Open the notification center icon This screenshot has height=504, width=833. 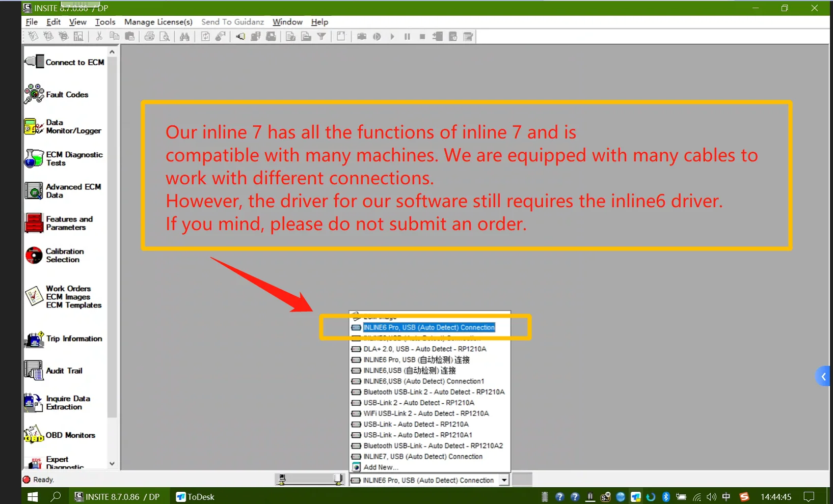(809, 496)
